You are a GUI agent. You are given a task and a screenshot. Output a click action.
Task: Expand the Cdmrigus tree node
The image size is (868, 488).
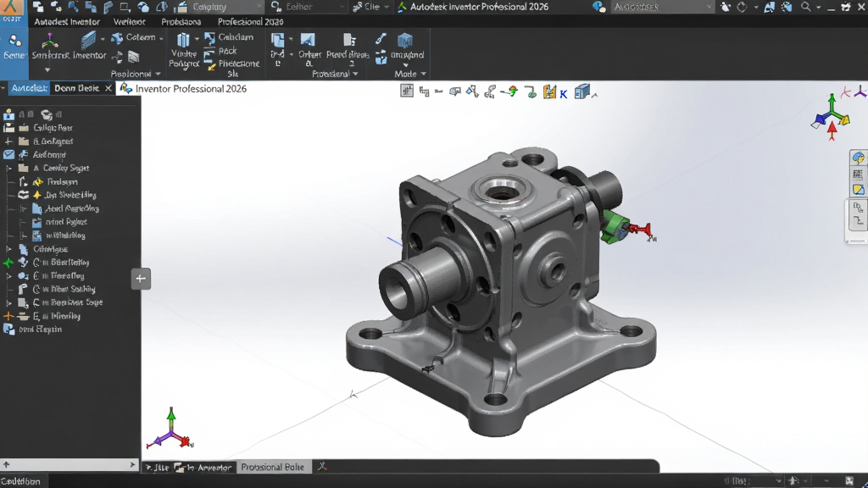coord(8,249)
